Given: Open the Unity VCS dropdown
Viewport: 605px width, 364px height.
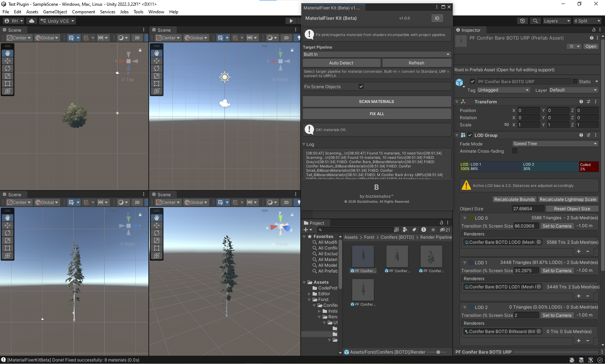Looking at the screenshot, I should 57,21.
